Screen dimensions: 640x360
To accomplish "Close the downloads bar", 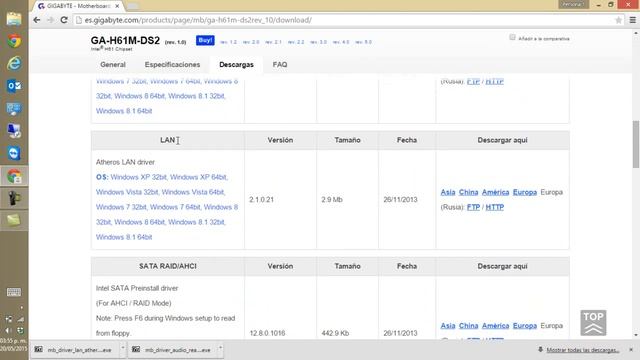I will 631,350.
